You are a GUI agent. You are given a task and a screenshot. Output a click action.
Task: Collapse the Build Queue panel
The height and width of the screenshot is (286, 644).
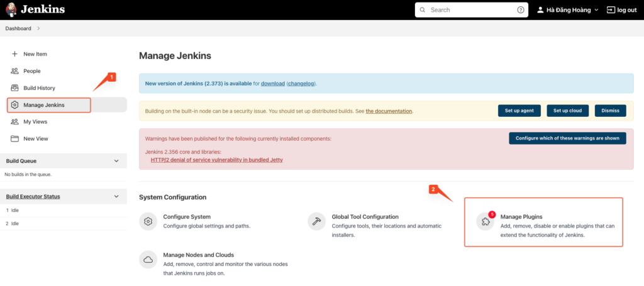(x=116, y=161)
